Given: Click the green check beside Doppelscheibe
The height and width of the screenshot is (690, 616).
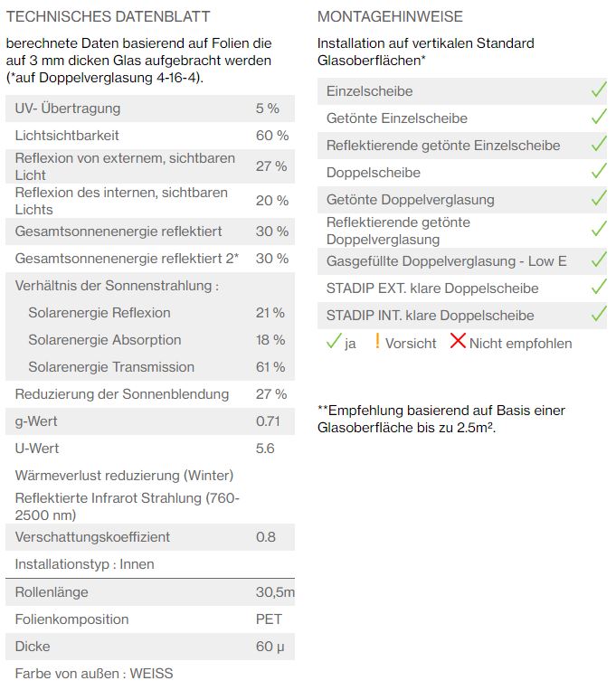Looking at the screenshot, I should tap(599, 171).
